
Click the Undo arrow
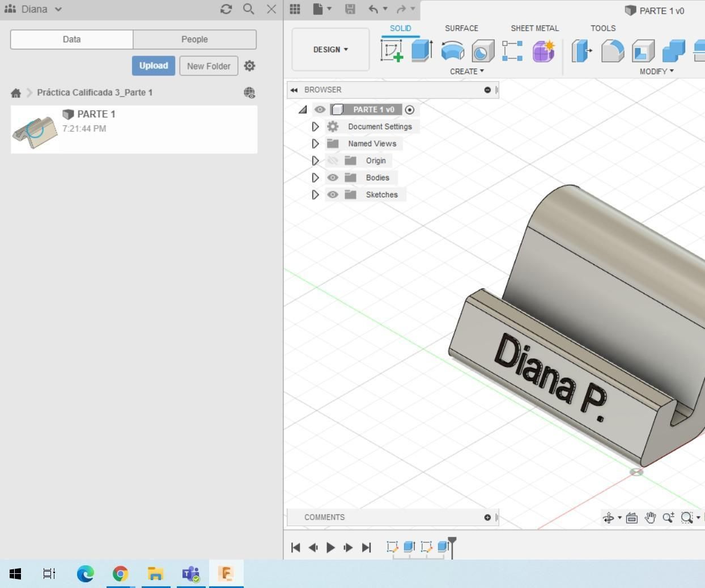tap(373, 9)
